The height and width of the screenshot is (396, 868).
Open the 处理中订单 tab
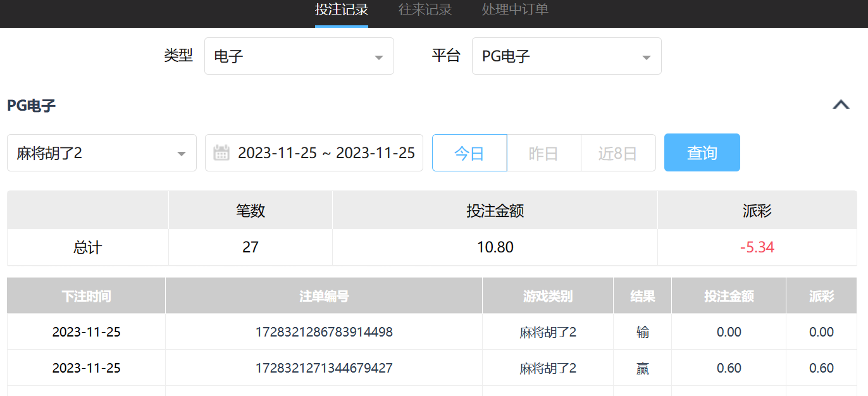pyautogui.click(x=515, y=10)
